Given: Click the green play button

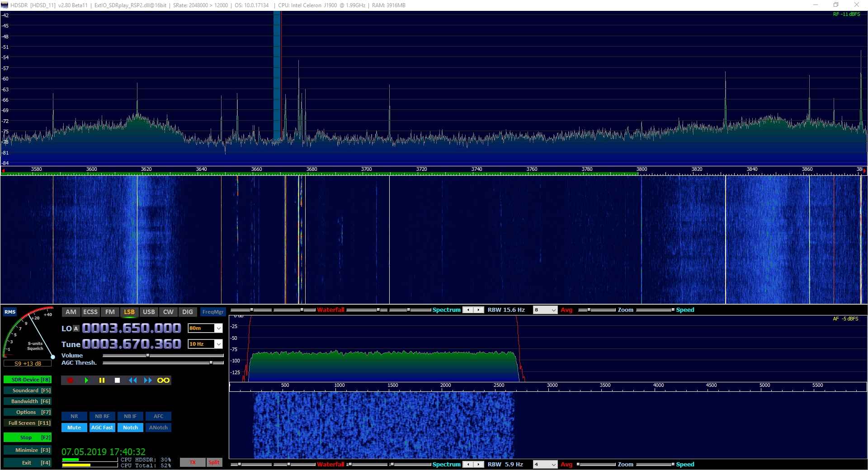Looking at the screenshot, I should [x=86, y=380].
